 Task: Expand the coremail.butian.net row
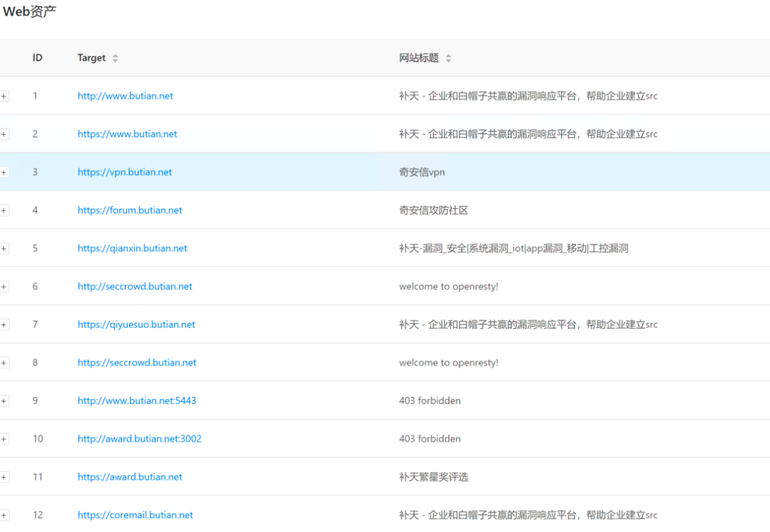(x=4, y=516)
